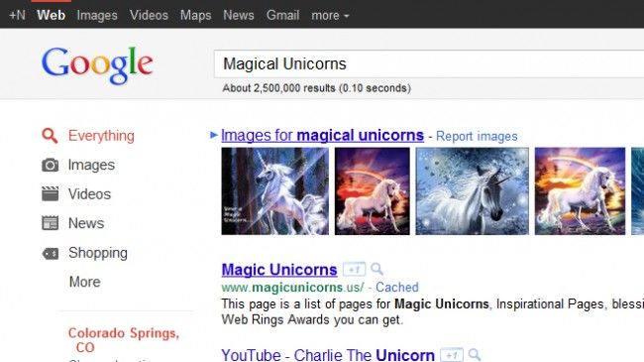Image resolution: width=644 pixels, height=362 pixels.
Task: Open the fourth unicorn thumbnail with rainbow
Action: coord(580,191)
